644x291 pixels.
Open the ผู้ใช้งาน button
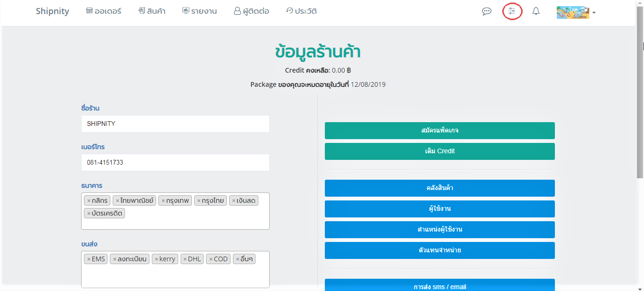tap(440, 209)
